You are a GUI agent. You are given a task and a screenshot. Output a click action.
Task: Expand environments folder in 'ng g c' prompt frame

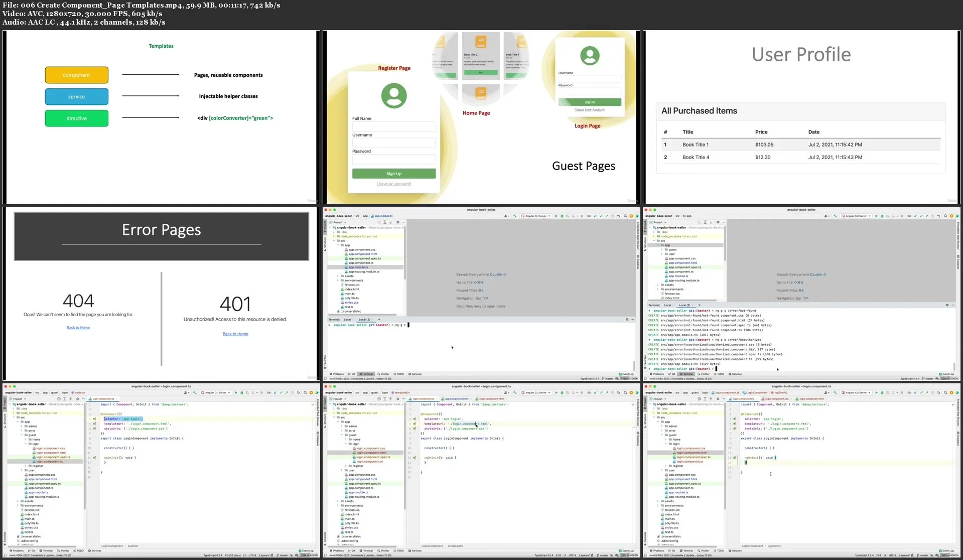pos(338,281)
